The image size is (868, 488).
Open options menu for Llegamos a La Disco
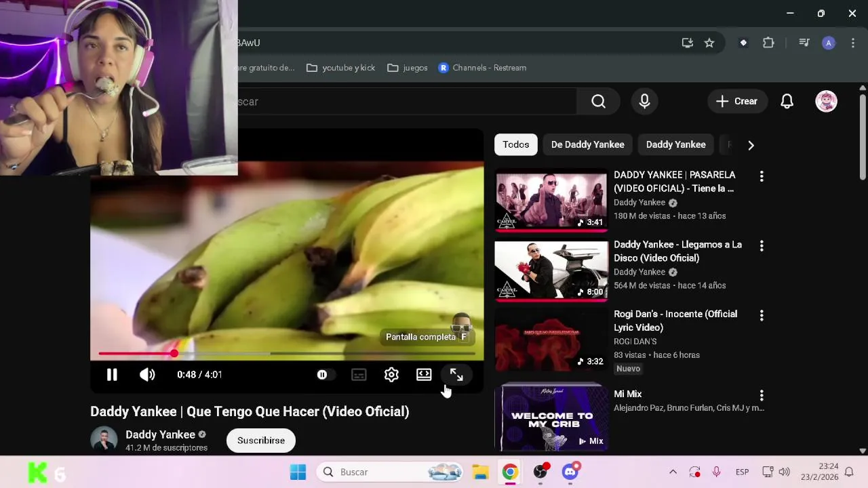click(762, 246)
